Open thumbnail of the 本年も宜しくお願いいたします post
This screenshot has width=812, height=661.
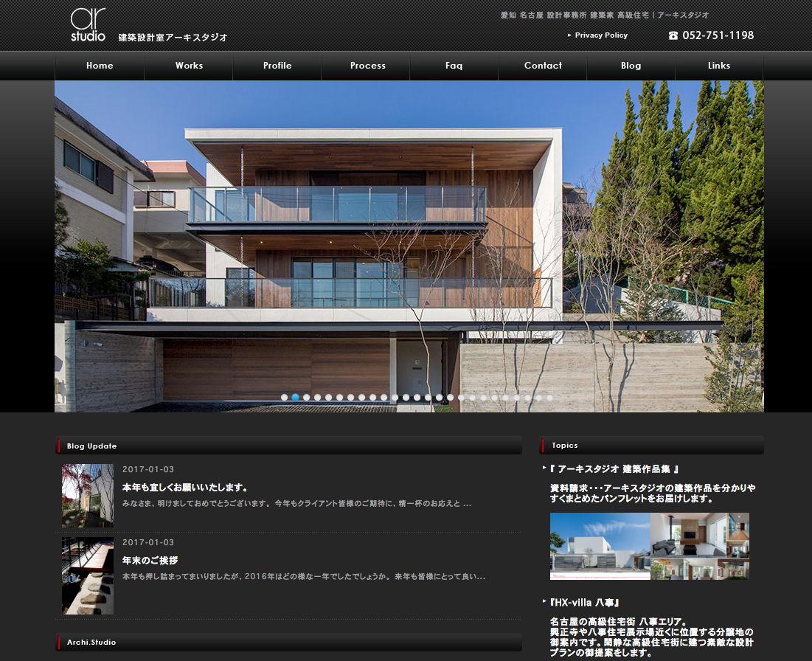(88, 496)
